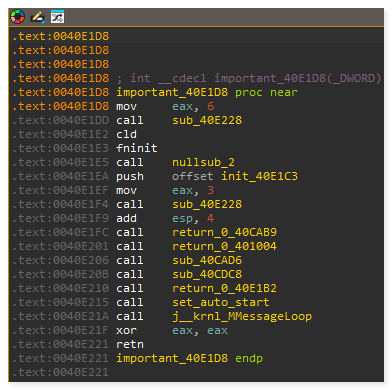Open sub_40CDC8 function

pyautogui.click(x=207, y=274)
